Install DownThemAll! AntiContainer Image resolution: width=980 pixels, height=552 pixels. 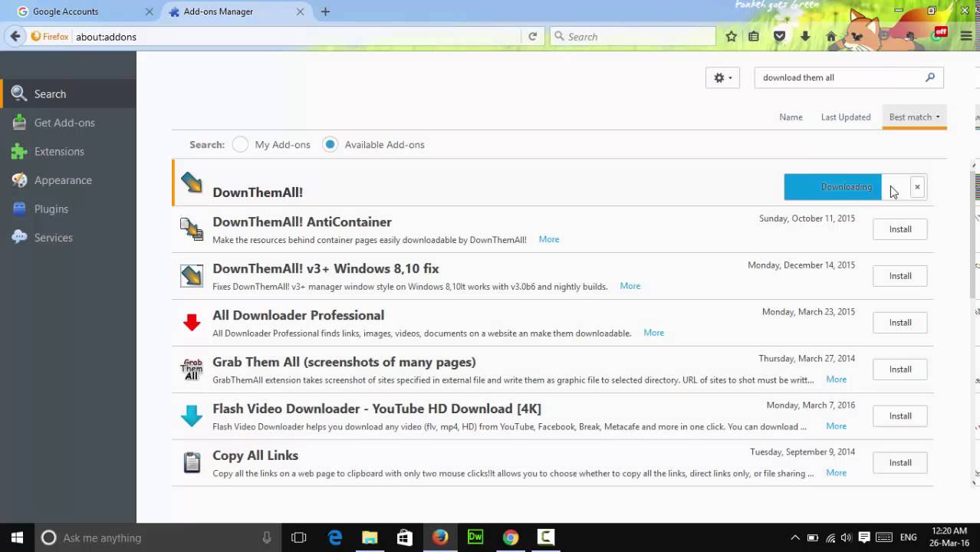click(900, 229)
